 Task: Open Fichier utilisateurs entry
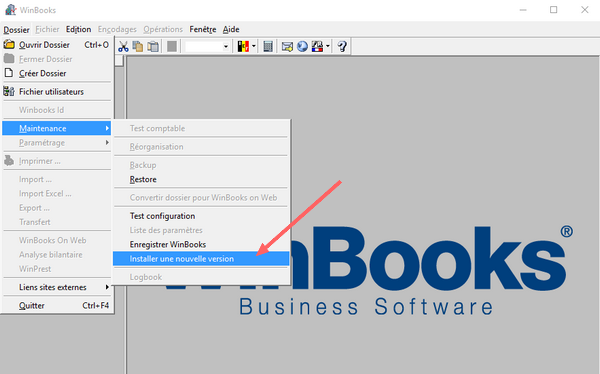57,91
